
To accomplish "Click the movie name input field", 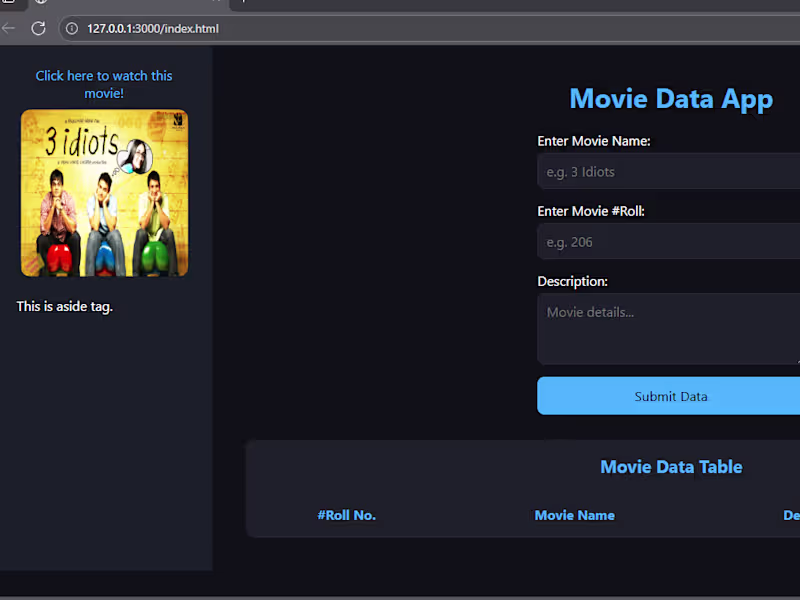I will 670,171.
